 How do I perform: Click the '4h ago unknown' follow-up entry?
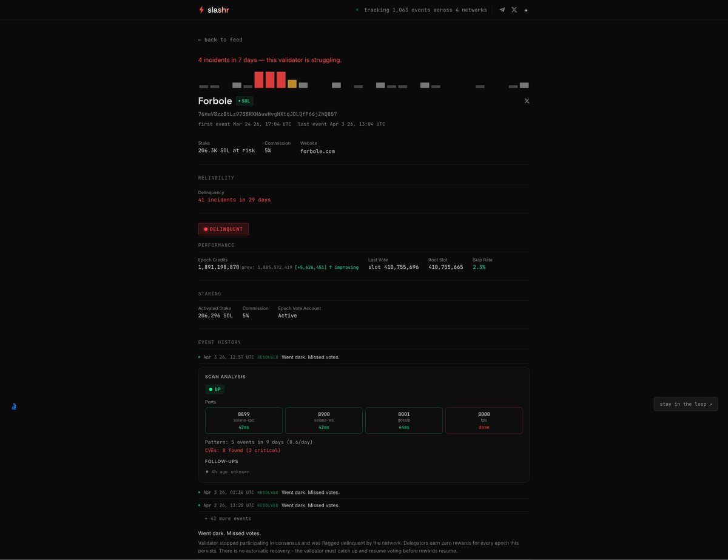pos(227,471)
